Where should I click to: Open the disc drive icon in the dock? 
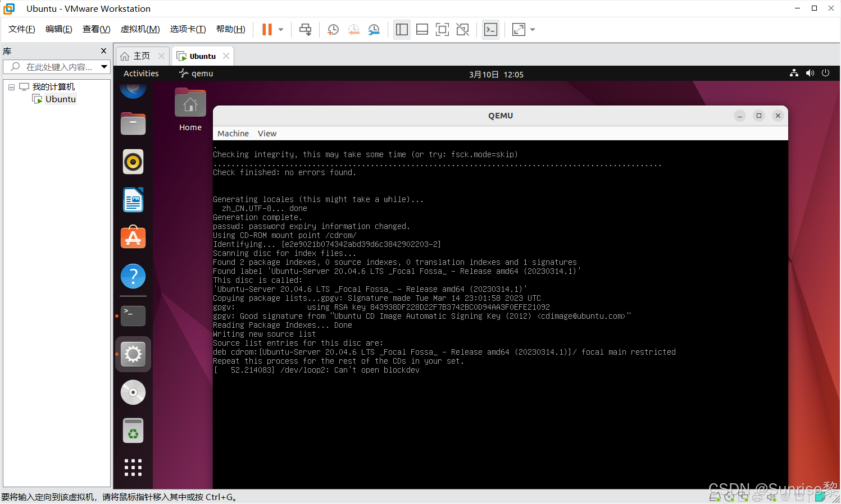tap(133, 392)
